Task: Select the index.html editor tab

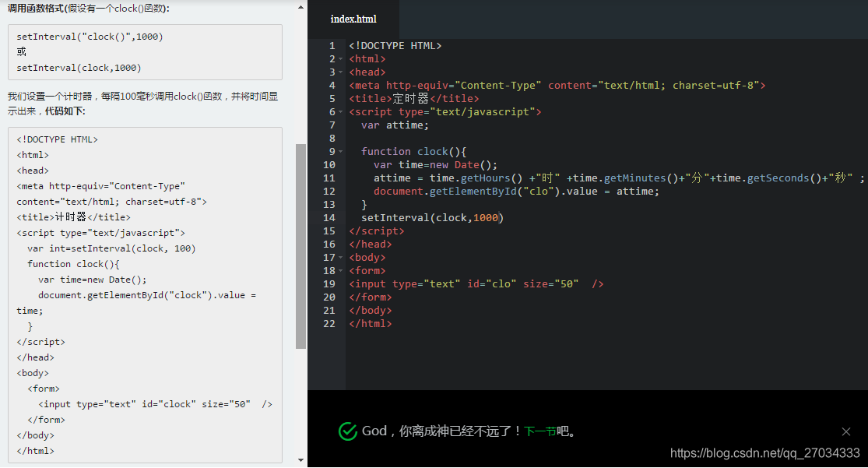Action: click(x=353, y=19)
